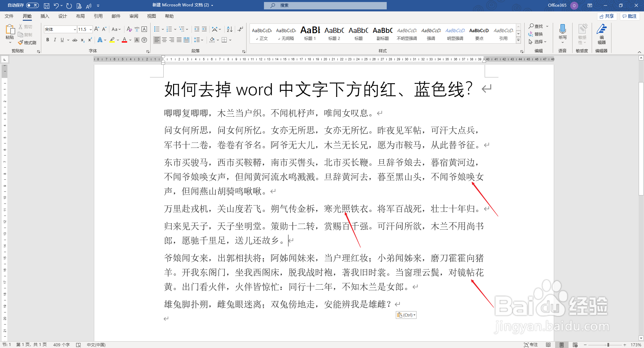The height and width of the screenshot is (348, 644).
Task: Show paragraph marks icon
Action: coord(240,29)
